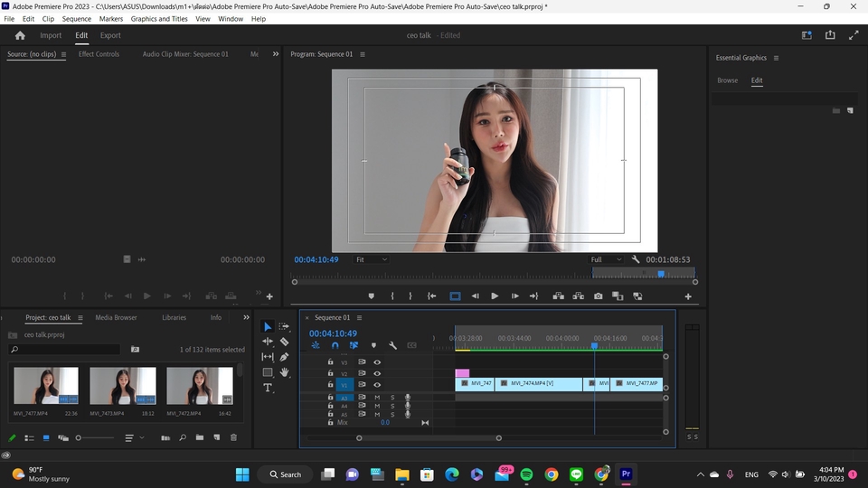Open timeline wrench display settings

click(392, 345)
